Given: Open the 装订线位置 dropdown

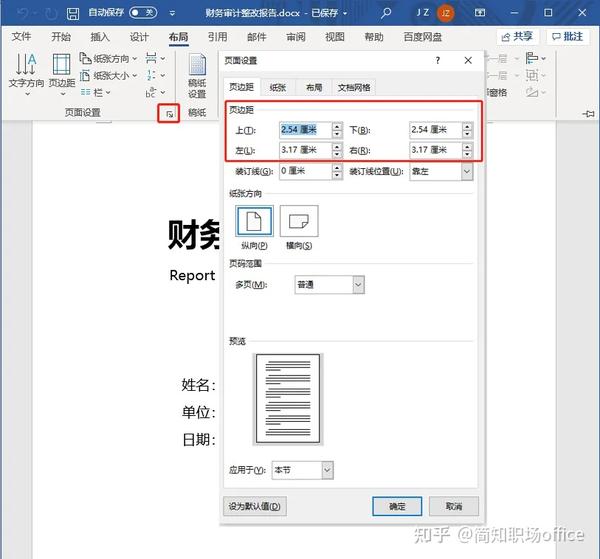Looking at the screenshot, I should 441,171.
